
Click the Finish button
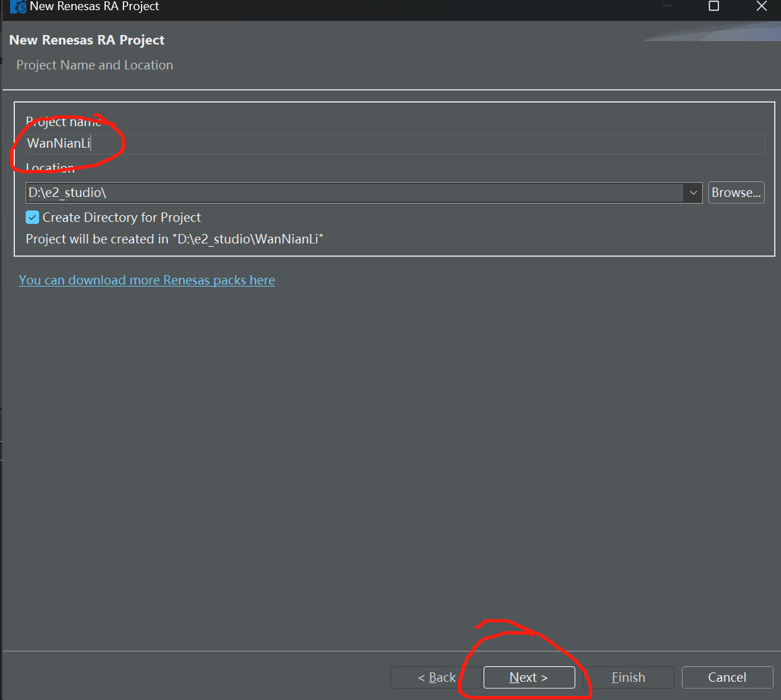tap(629, 677)
